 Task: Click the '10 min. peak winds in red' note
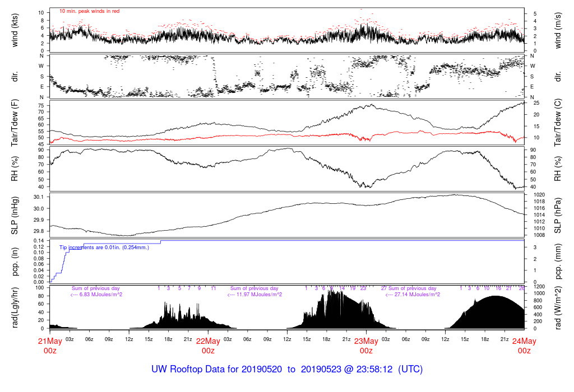pos(89,11)
